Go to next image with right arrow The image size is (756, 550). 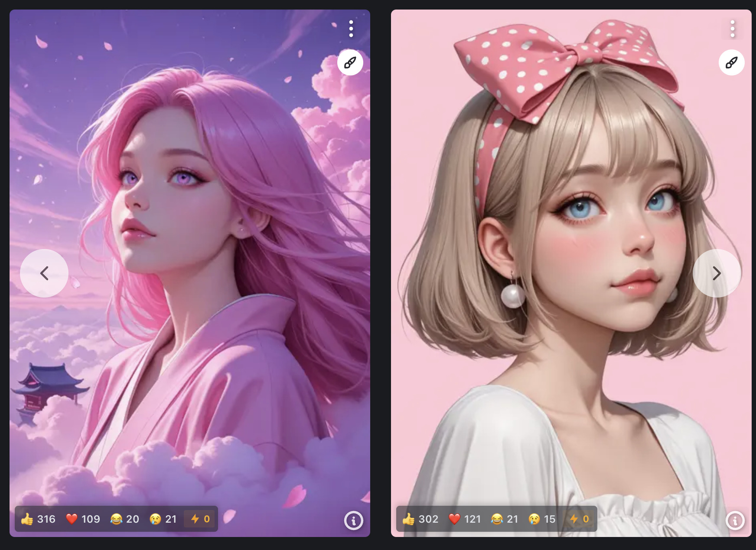(717, 273)
